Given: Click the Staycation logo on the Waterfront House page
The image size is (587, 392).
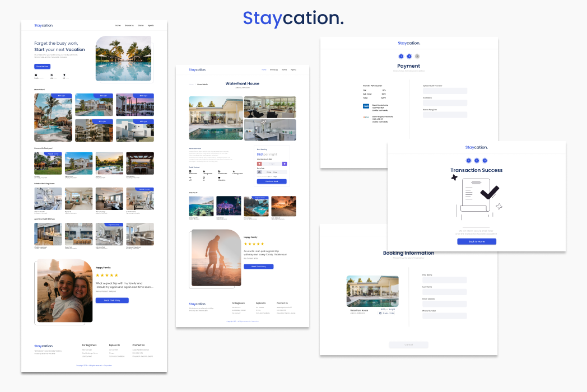Looking at the screenshot, I should coord(197,69).
